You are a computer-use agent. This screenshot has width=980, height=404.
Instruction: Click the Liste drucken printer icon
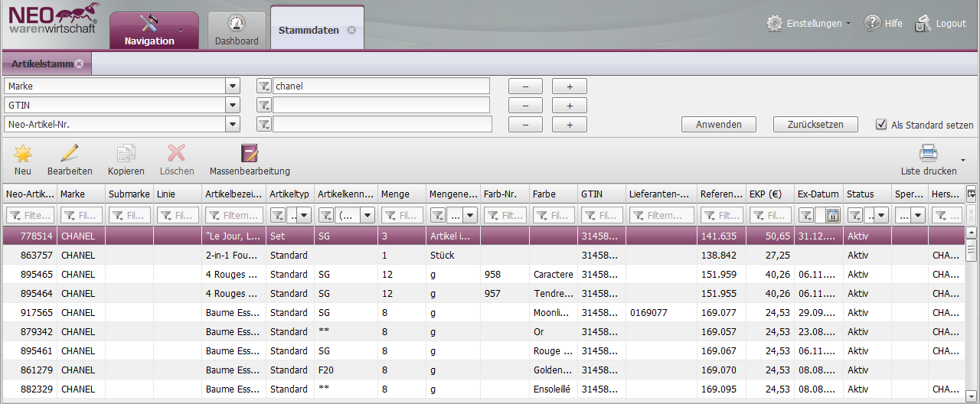pyautogui.click(x=929, y=153)
